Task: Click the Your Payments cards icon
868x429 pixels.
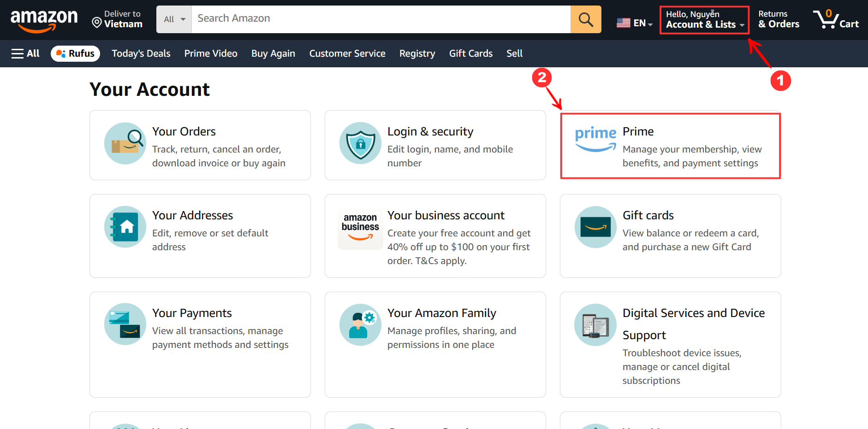Action: (x=125, y=324)
